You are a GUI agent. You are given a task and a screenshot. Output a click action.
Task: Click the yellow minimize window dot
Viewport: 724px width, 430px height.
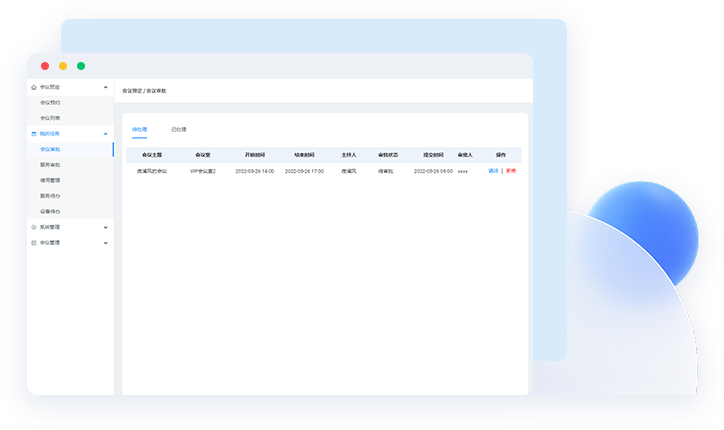click(63, 66)
